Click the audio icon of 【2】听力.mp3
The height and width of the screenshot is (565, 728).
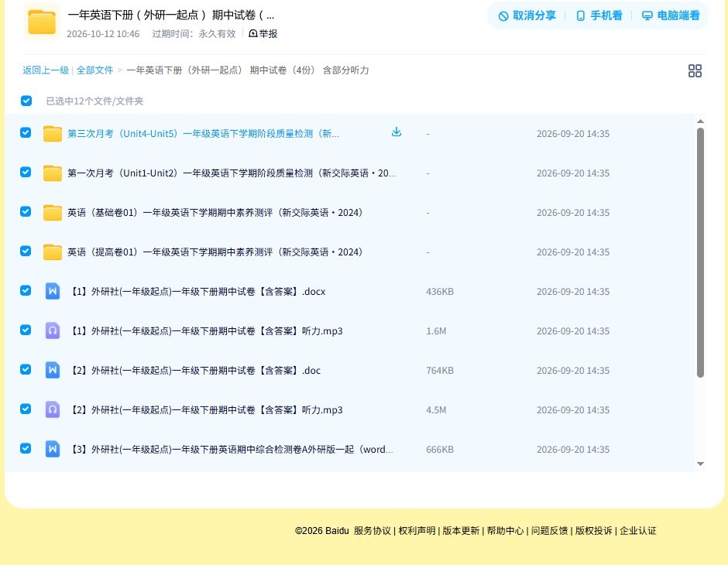53,409
